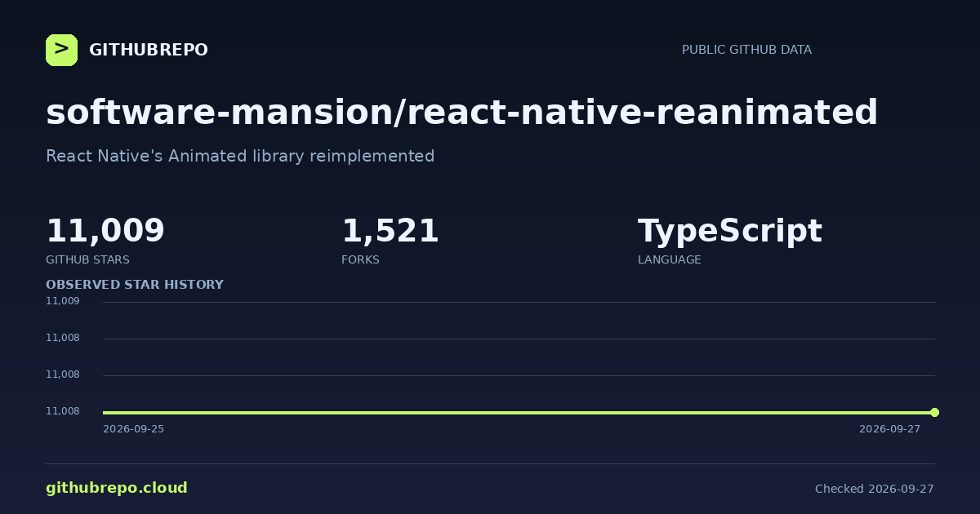
Task: Click the green terminal logo icon
Action: coord(61,50)
